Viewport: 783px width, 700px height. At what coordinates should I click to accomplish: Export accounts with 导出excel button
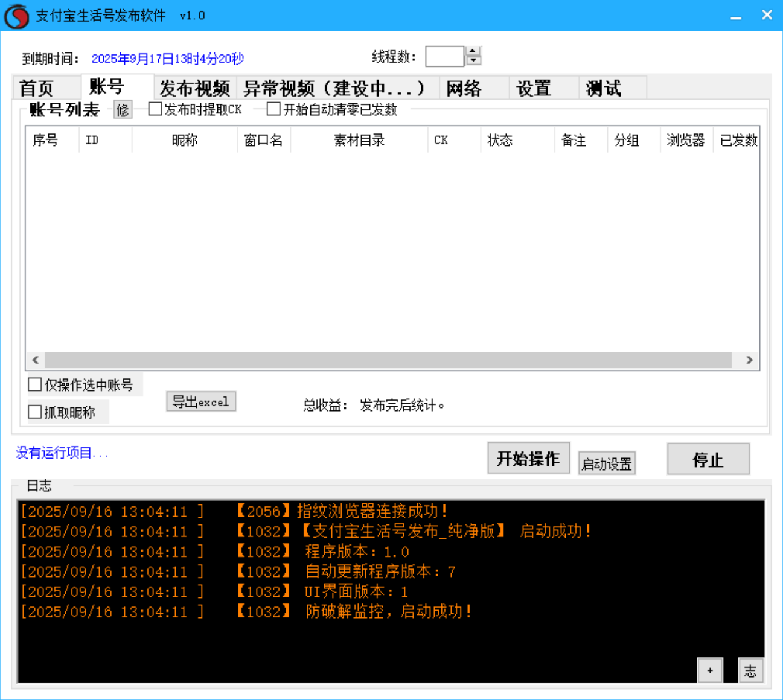coord(201,401)
